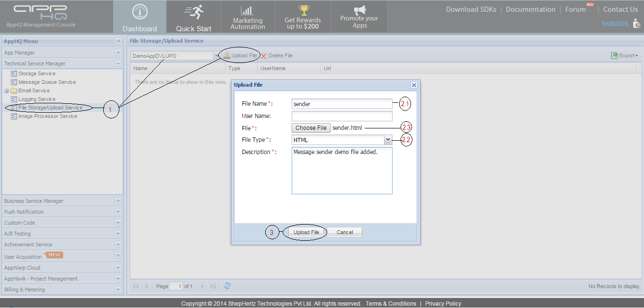Select Storage Service in the tree
The image size is (644, 308).
point(36,74)
